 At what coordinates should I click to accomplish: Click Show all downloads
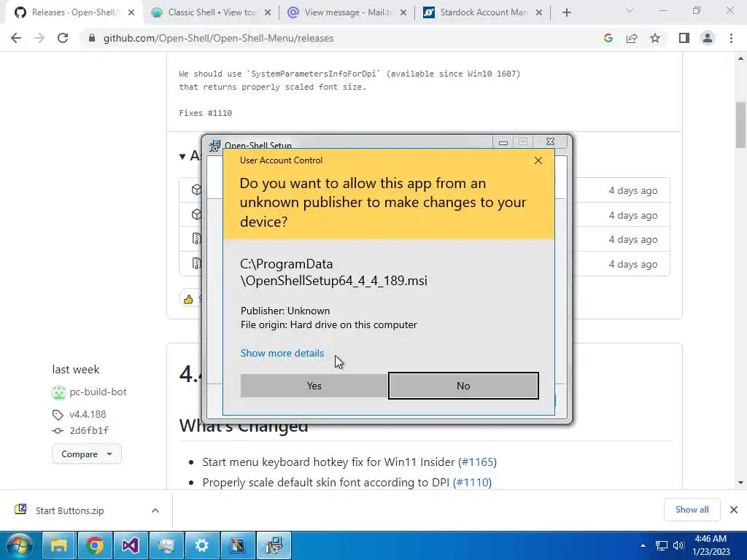click(692, 510)
